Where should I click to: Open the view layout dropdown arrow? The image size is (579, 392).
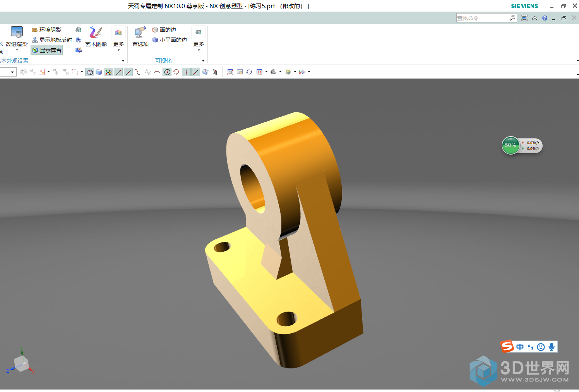266,72
